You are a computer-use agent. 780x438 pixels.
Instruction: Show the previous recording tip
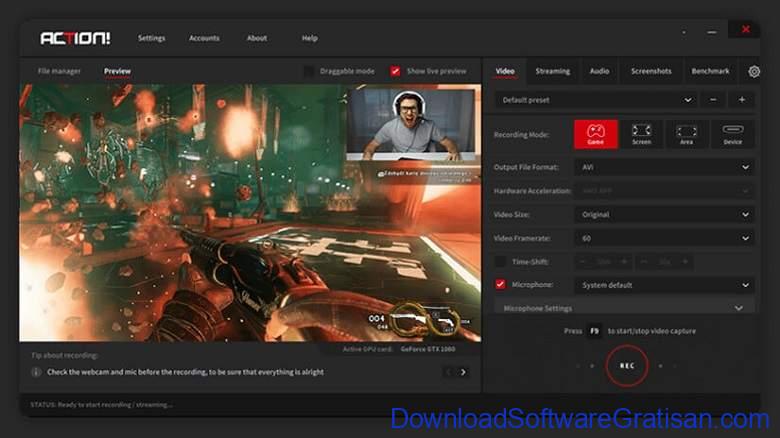(448, 372)
